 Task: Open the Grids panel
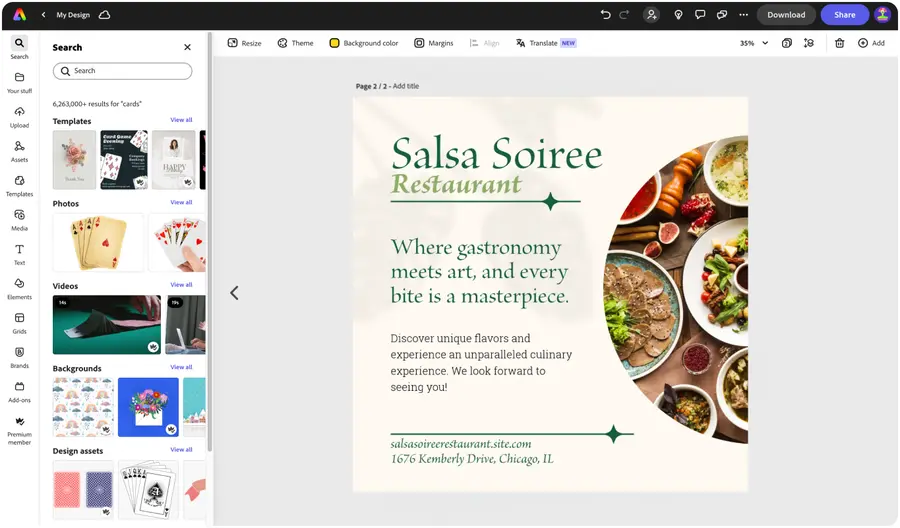pyautogui.click(x=20, y=323)
